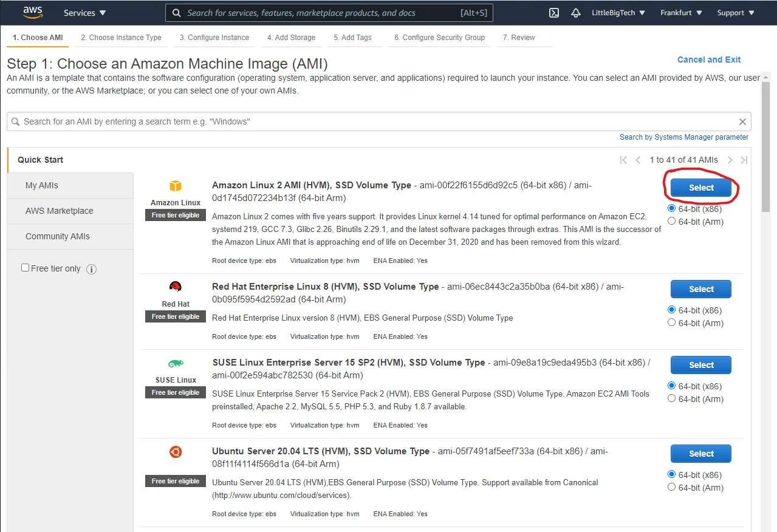This screenshot has height=532, width=777.
Task: Open Search by Systems Manager parameter link
Action: click(684, 137)
